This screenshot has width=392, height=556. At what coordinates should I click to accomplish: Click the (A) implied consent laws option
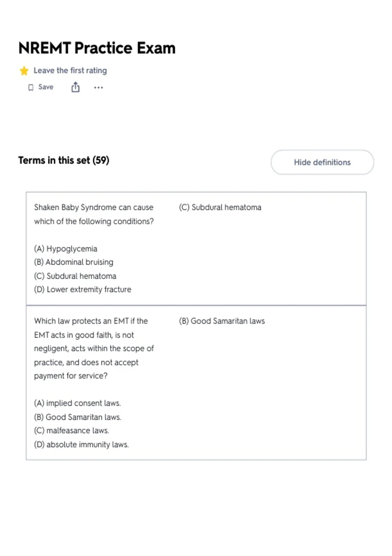[77, 403]
